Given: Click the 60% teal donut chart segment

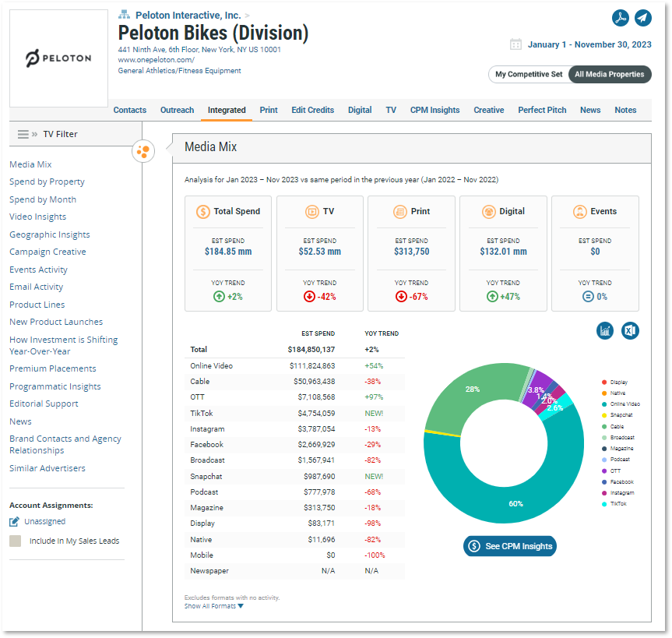Looking at the screenshot, I should pos(516,504).
